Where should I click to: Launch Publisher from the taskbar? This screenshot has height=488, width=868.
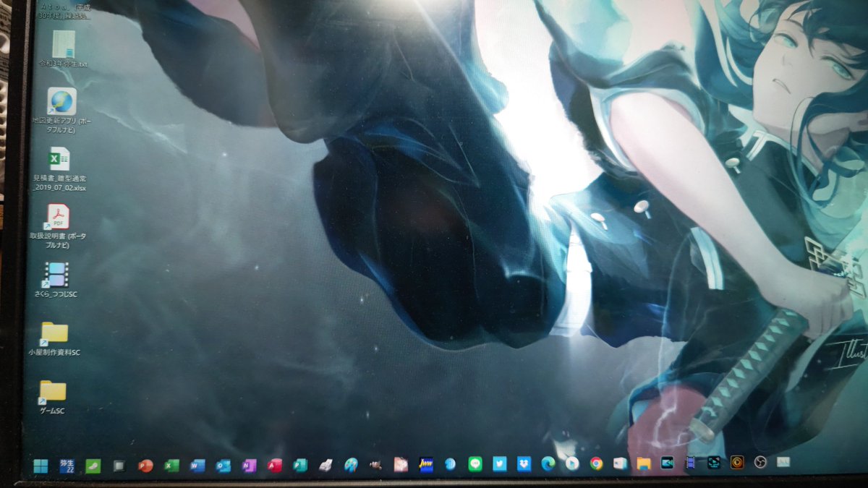coord(300,466)
